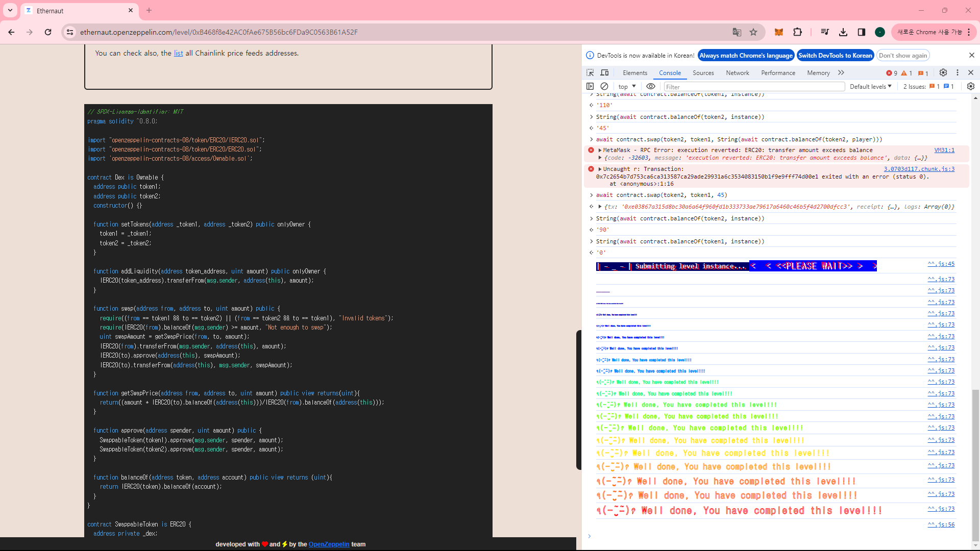This screenshot has height=551, width=980.
Task: Dismiss the DevTools language notification
Action: coord(971,55)
